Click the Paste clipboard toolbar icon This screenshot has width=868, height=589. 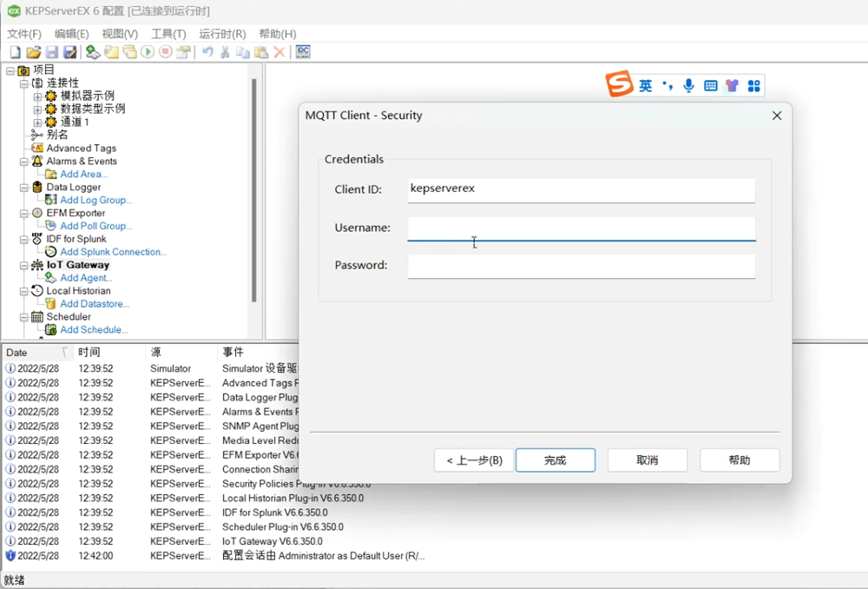click(x=261, y=52)
